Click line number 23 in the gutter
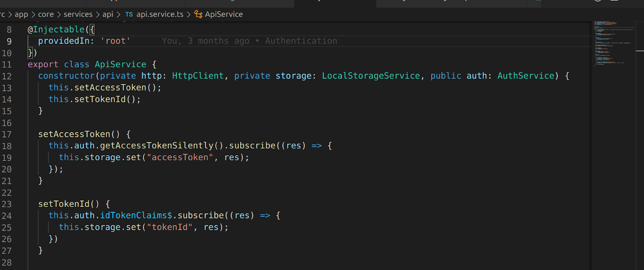 7,204
